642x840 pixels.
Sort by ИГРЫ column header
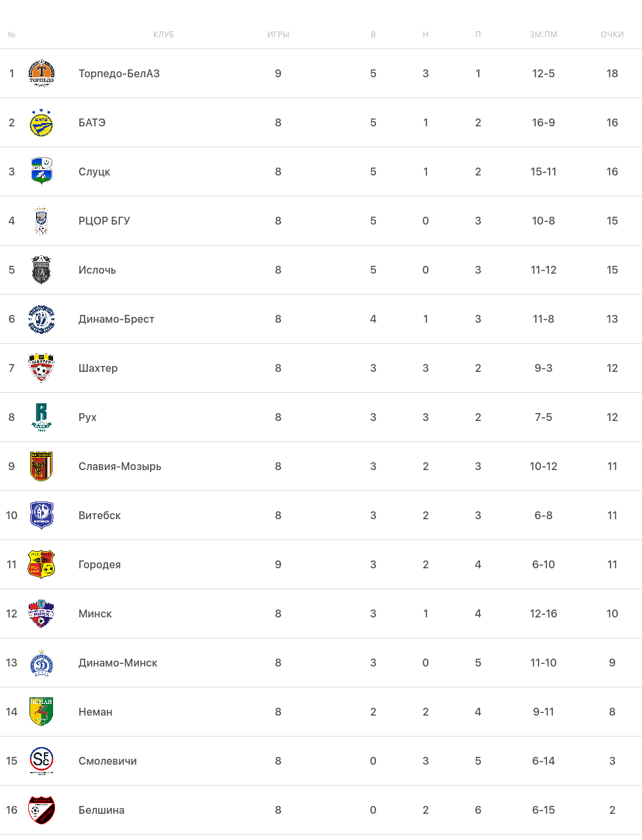coord(278,35)
